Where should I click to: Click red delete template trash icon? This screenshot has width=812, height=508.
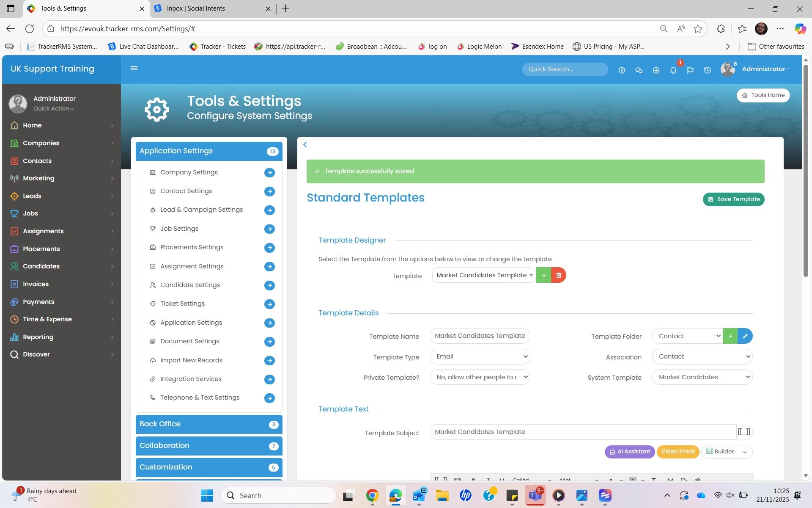tap(559, 275)
